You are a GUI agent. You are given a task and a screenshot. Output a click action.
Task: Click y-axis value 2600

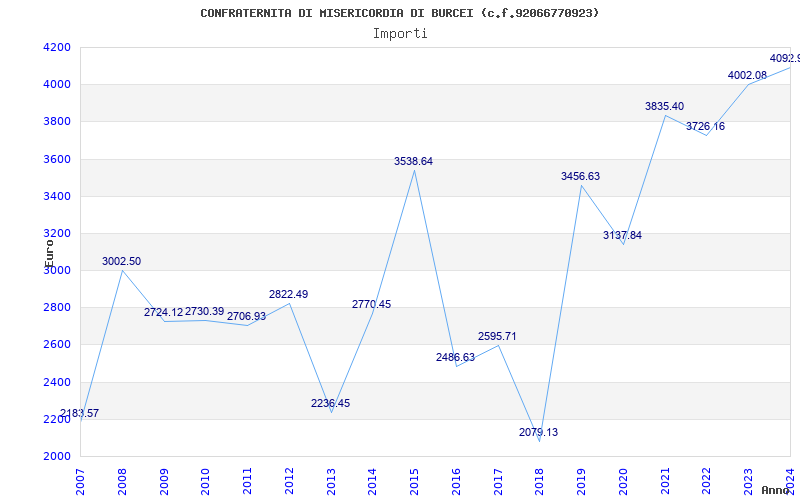(x=57, y=344)
